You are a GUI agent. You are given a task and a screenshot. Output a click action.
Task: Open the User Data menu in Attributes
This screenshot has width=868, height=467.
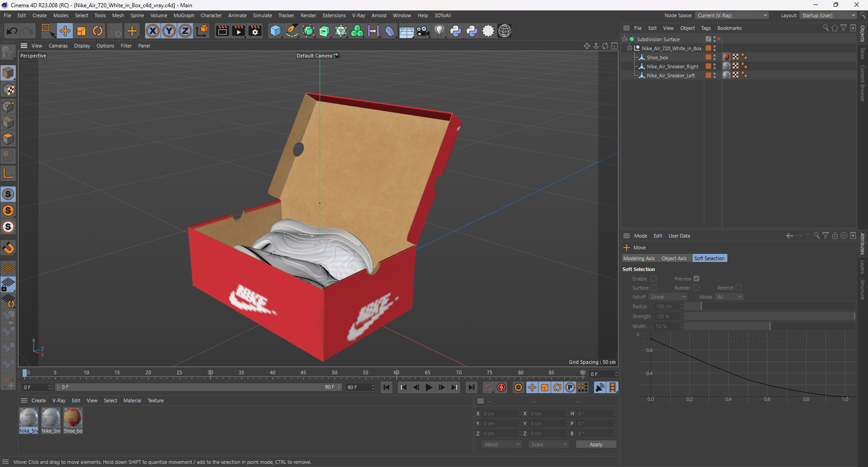coord(679,236)
